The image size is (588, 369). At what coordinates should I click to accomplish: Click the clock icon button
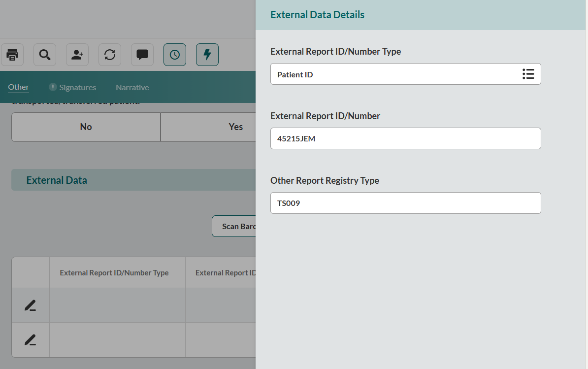point(175,55)
